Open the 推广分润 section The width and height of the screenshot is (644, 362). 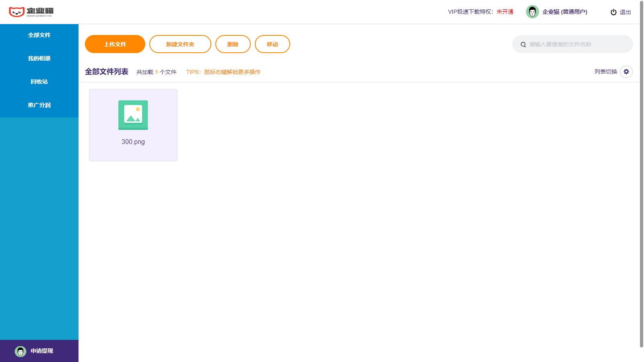[39, 105]
